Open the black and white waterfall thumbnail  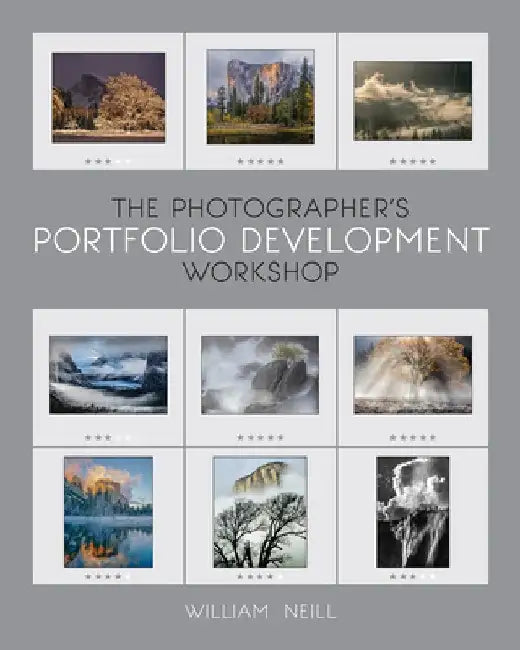click(413, 512)
